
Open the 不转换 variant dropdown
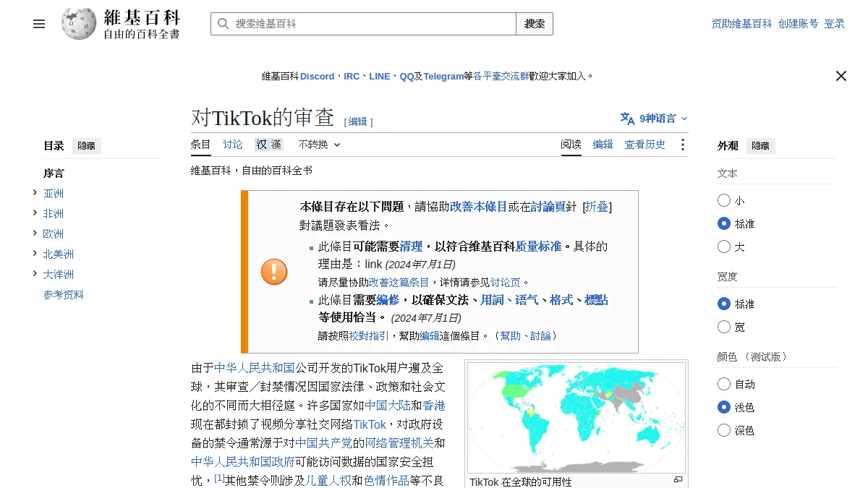319,145
